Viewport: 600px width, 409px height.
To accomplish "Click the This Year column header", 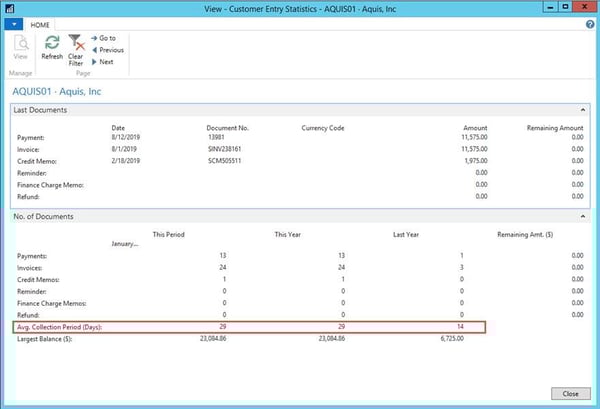I will click(287, 235).
